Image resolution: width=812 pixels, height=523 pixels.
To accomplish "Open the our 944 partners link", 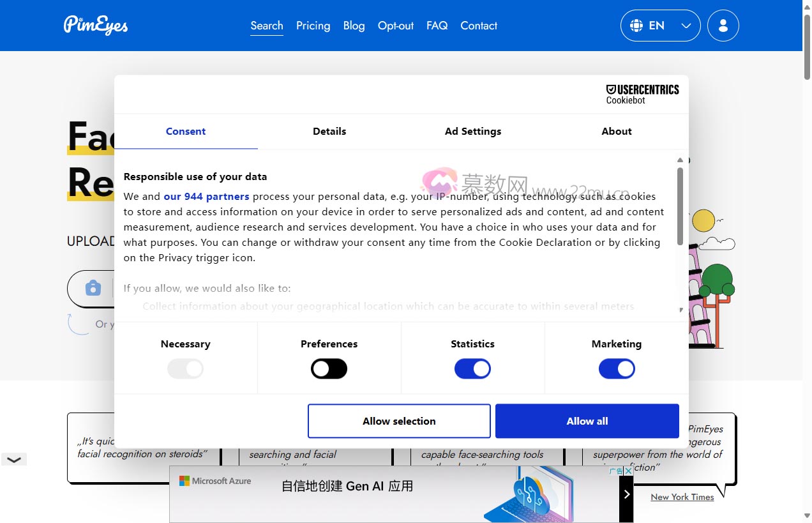I will (x=206, y=196).
